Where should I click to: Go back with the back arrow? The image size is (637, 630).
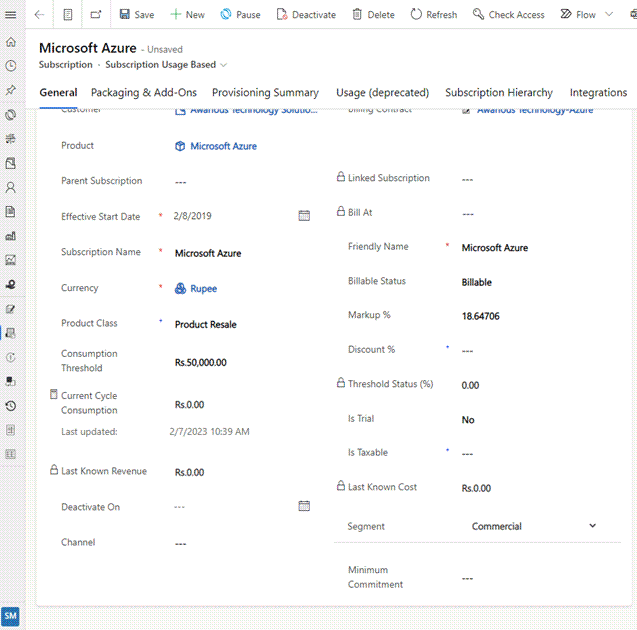pos(39,15)
